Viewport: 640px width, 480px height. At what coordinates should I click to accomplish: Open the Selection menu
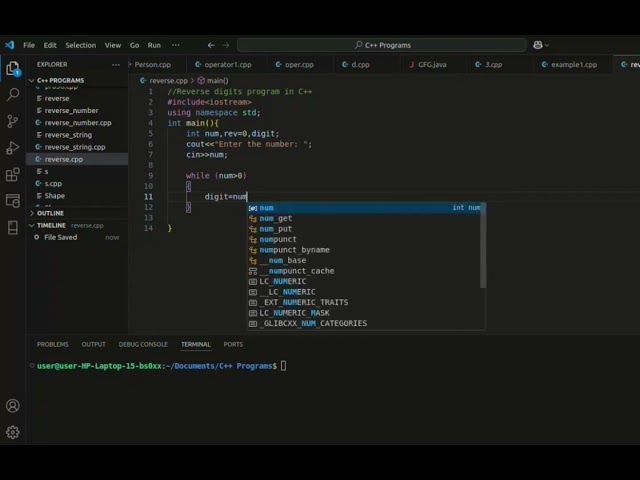pyautogui.click(x=81, y=45)
